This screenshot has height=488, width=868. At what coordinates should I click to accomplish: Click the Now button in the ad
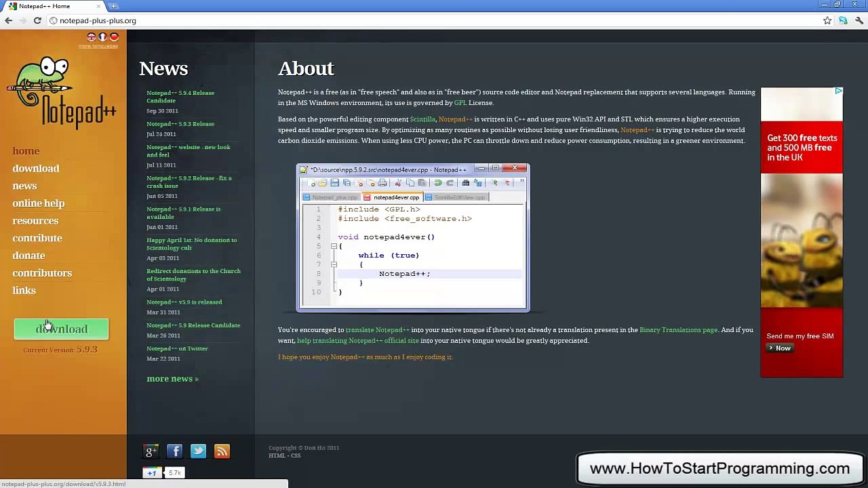point(779,348)
